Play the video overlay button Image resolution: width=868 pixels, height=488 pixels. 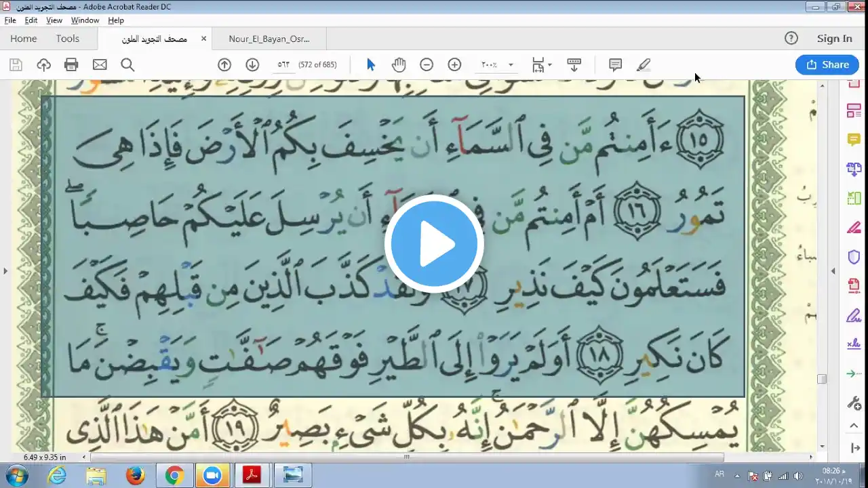[x=434, y=244]
